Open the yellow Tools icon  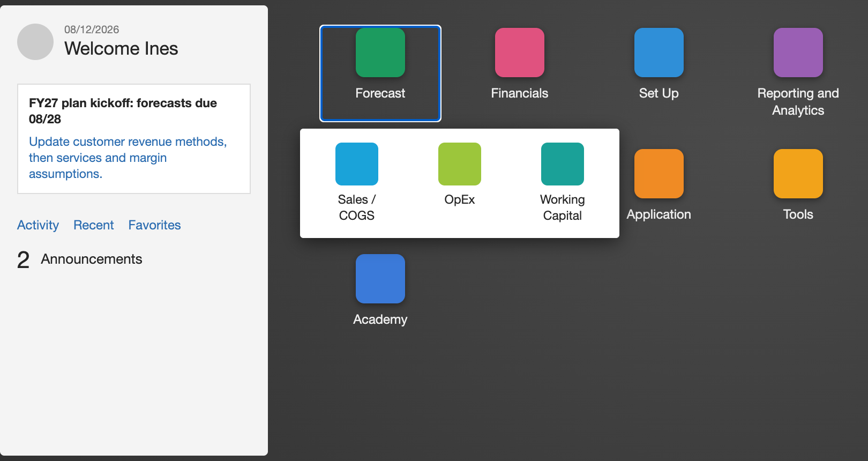798,174
